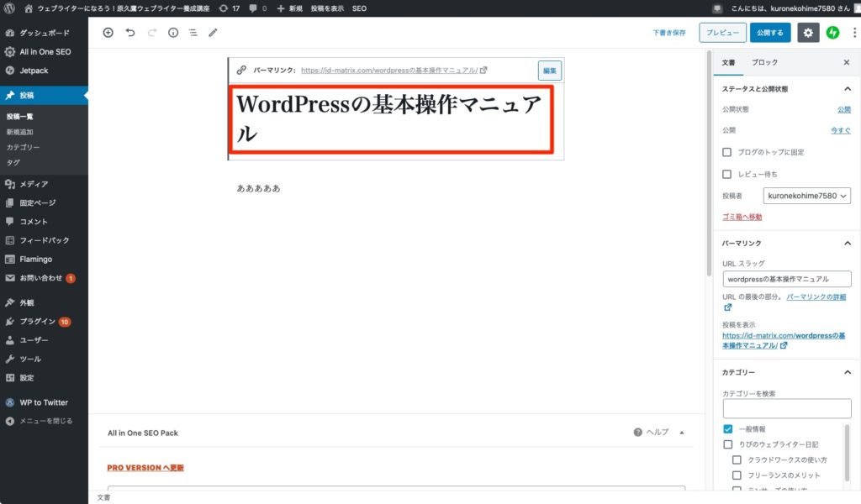Image resolution: width=861 pixels, height=504 pixels.
Task: Collapse ステータスと公開状態 panel
Action: pos(848,89)
